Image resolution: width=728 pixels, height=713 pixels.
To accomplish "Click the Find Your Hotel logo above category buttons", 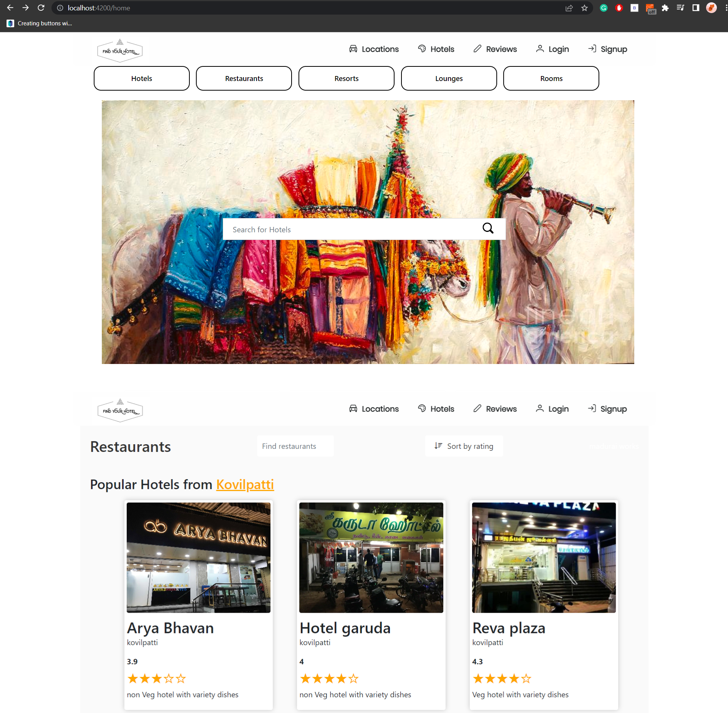I will click(x=120, y=50).
